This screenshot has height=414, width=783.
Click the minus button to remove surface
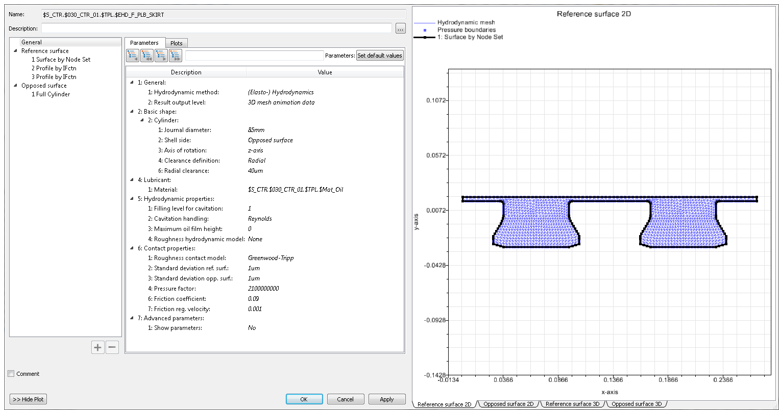click(111, 347)
